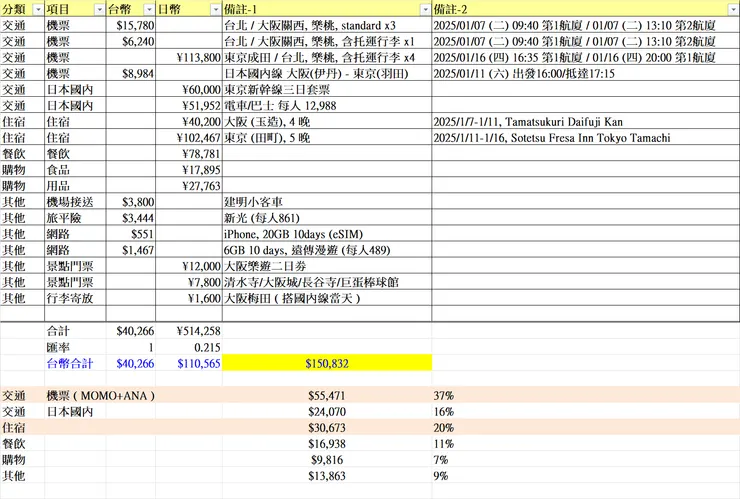Select the ¥102,467 cell
Image resolution: width=740 pixels, height=499 pixels.
tap(189, 138)
